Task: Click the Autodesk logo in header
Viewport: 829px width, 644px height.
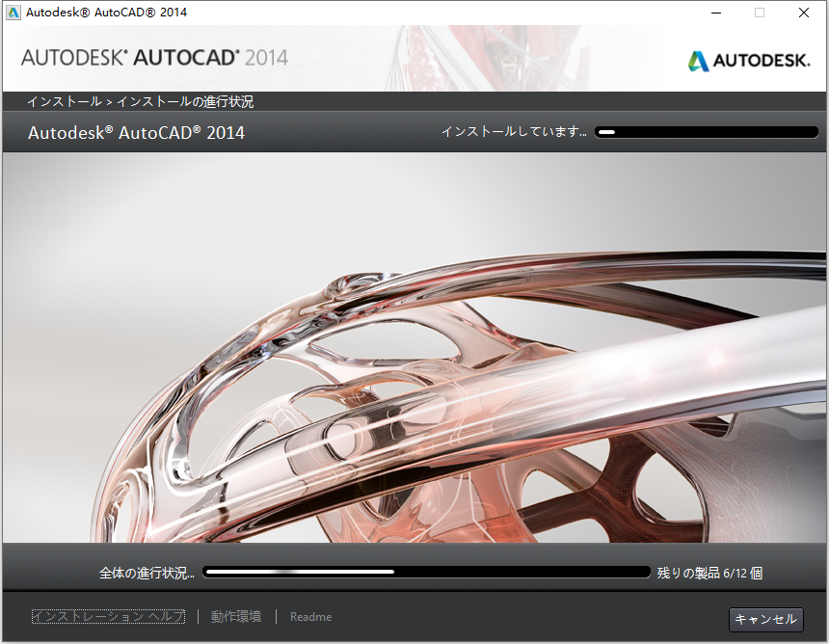Action: [749, 61]
